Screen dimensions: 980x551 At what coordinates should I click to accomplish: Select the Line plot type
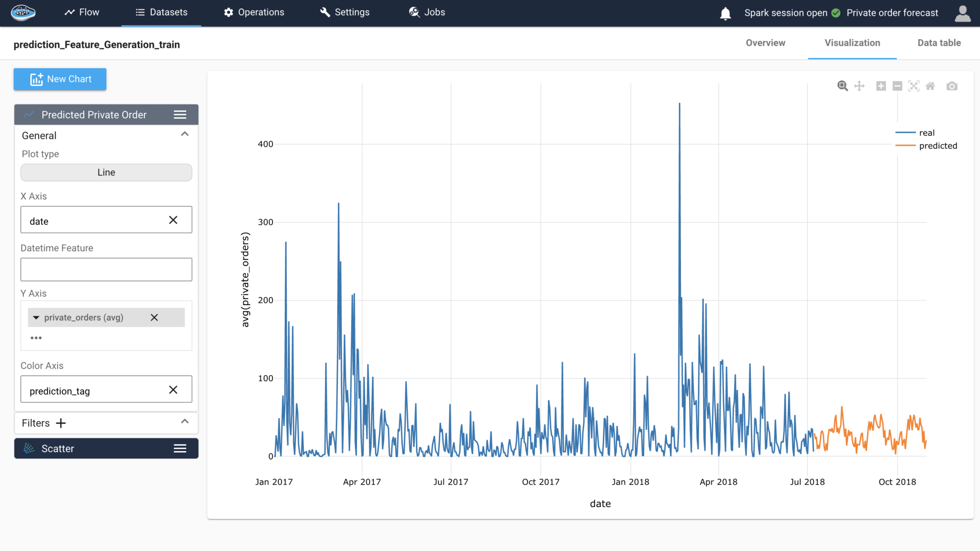click(106, 172)
